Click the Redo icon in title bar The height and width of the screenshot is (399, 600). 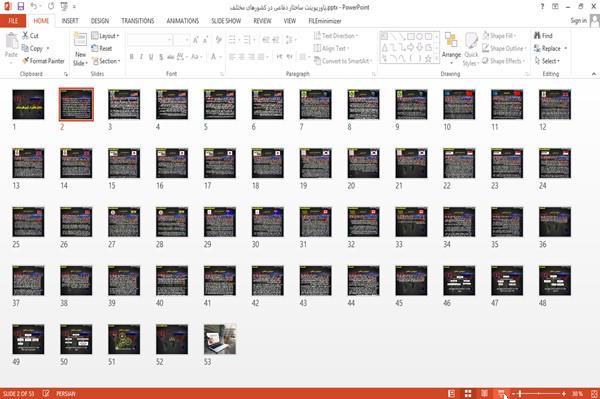pos(51,7)
